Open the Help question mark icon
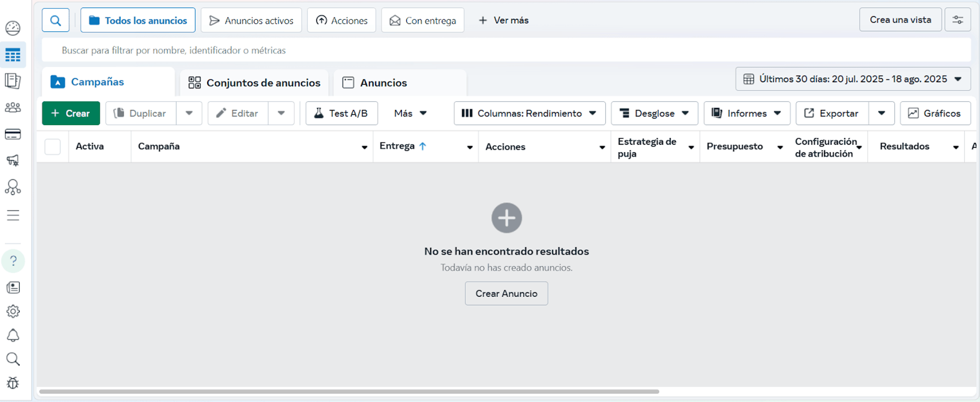Screen dimensions: 980x402 (13, 261)
